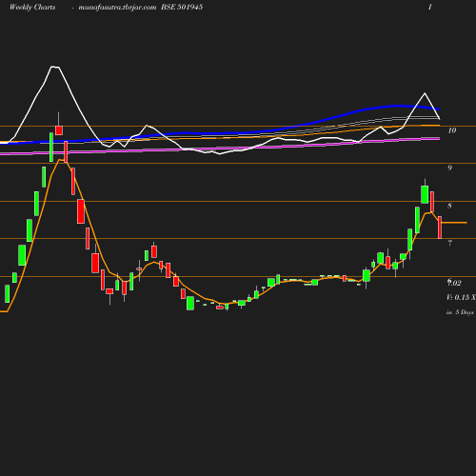
Task: Click the "1" label at top right
Action: point(430,8)
